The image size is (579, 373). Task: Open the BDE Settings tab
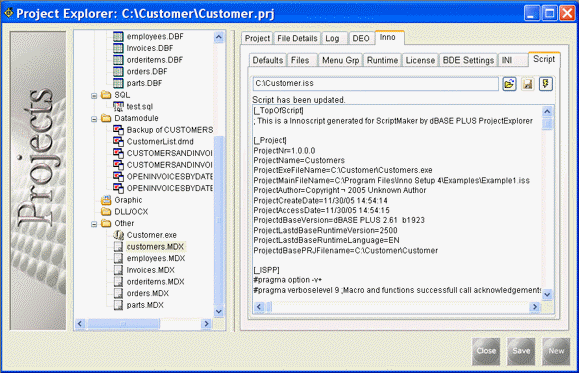coord(468,60)
